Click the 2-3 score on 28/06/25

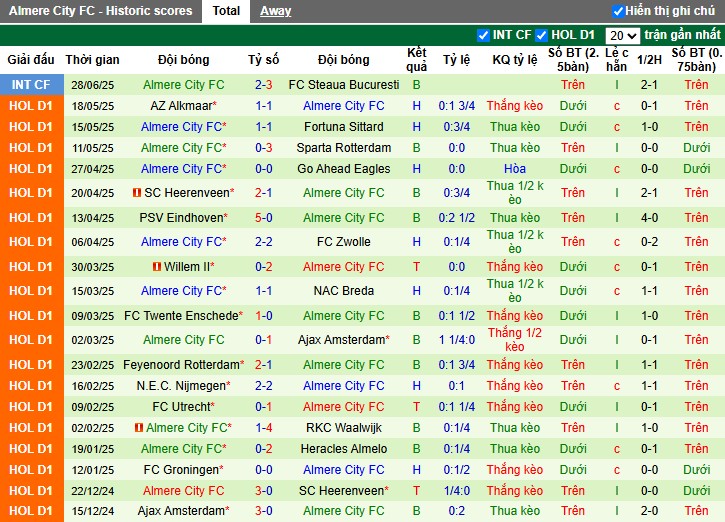coord(264,85)
